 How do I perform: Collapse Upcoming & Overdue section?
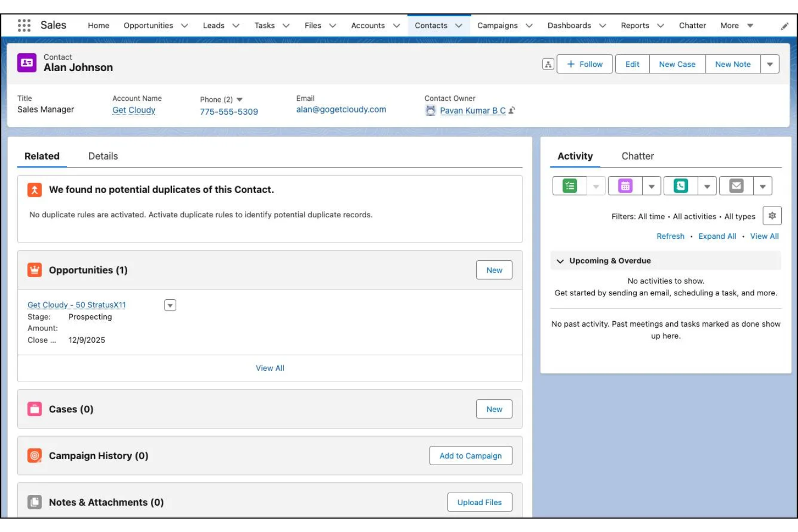click(x=560, y=261)
